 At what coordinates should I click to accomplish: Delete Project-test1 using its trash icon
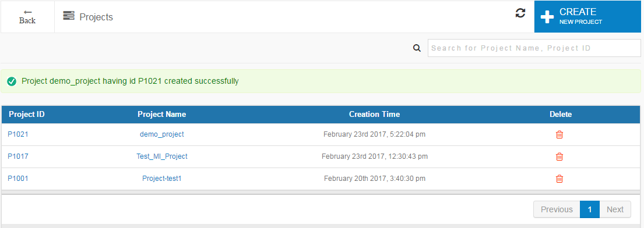click(x=559, y=179)
